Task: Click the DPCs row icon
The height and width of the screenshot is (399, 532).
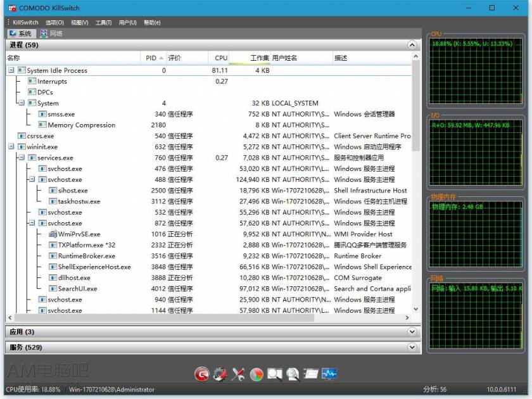Action: [x=32, y=92]
